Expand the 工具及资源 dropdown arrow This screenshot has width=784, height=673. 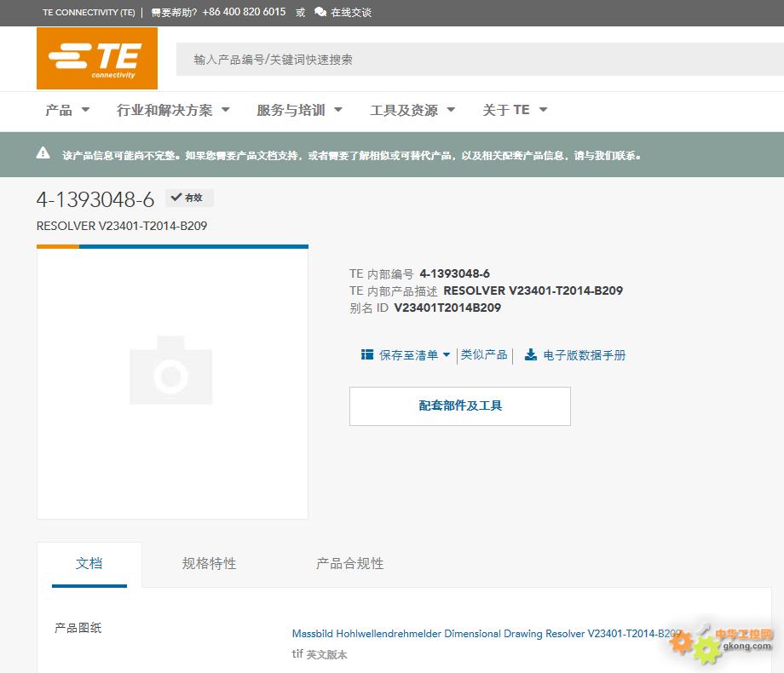coord(451,110)
